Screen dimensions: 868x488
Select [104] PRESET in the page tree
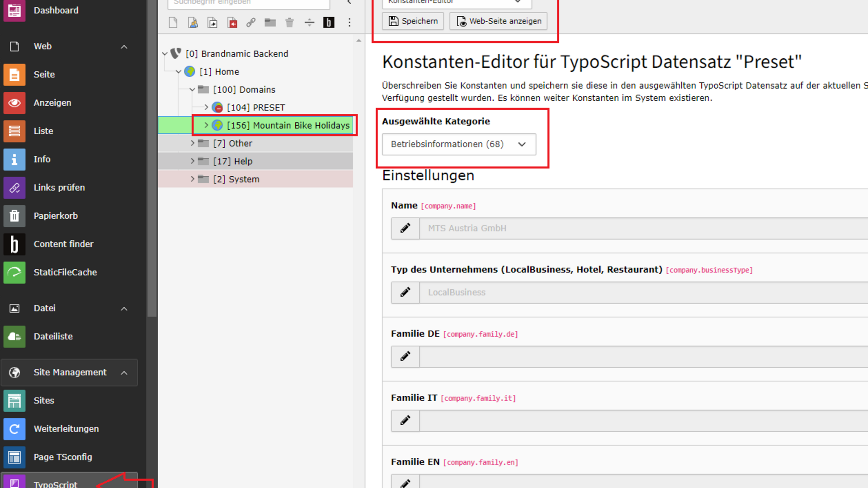(256, 108)
